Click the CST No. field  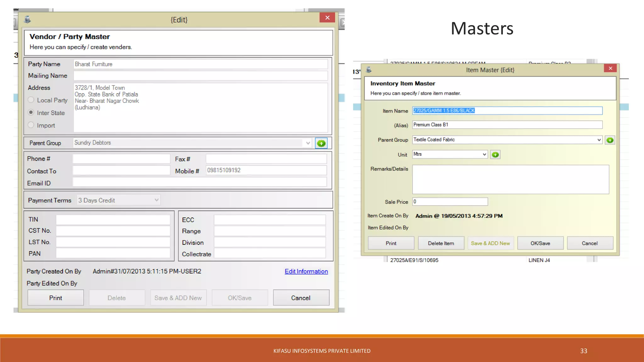click(113, 231)
